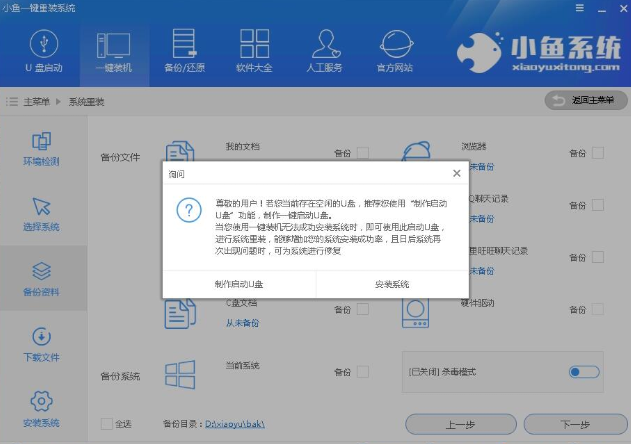This screenshot has width=631, height=444.
Task: Check backup box for 浏览器
Action: tap(598, 153)
